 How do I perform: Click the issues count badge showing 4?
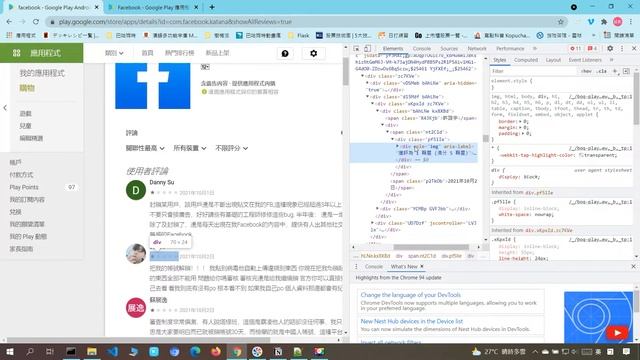[x=592, y=48]
